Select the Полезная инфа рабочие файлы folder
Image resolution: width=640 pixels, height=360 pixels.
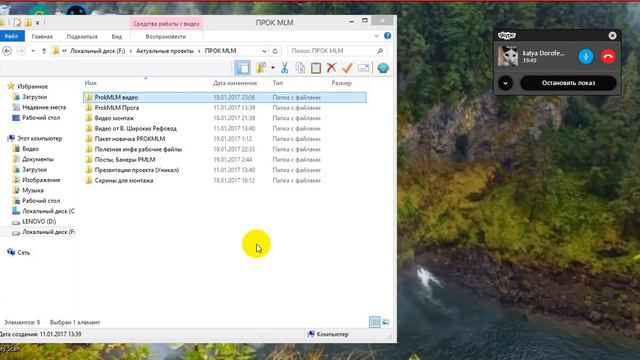point(224,149)
